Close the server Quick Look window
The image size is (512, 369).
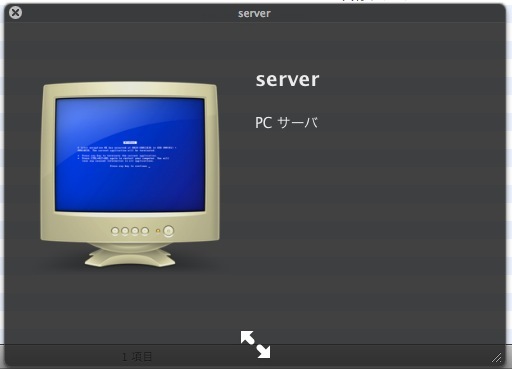tap(15, 13)
